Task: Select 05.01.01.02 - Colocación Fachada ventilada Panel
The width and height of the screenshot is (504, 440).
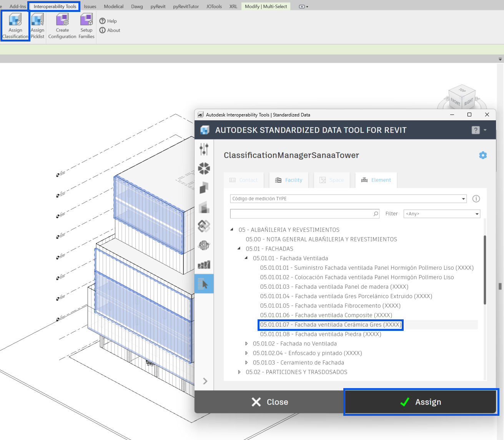Action: 357,277
